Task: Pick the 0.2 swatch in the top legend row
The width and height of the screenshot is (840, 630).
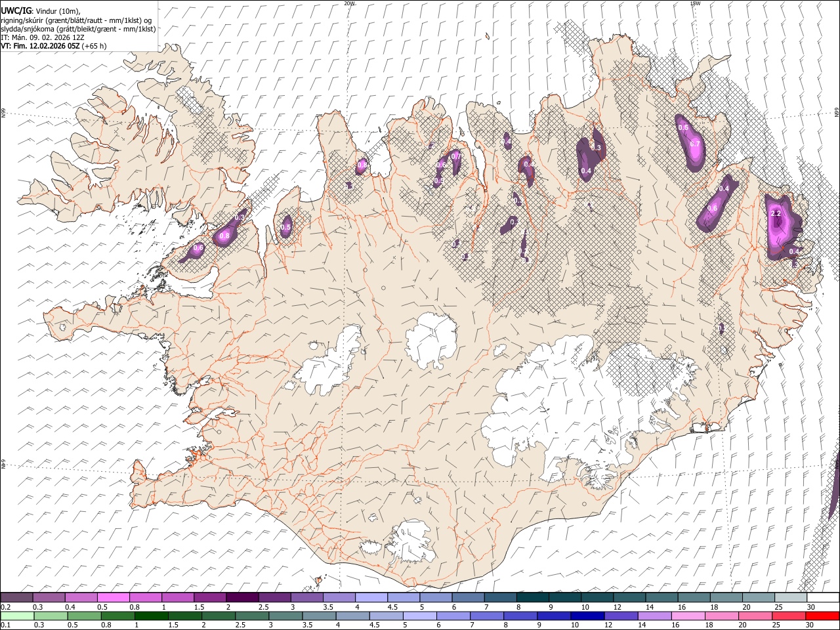Action: coord(16,598)
